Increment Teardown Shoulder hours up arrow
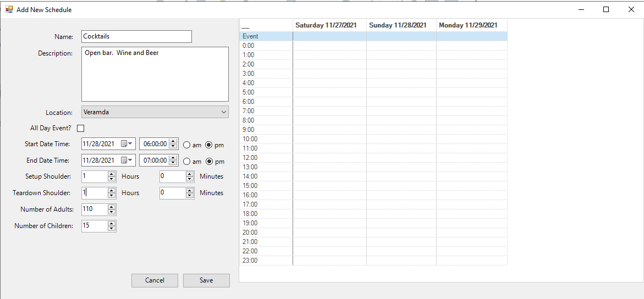 [x=112, y=191]
